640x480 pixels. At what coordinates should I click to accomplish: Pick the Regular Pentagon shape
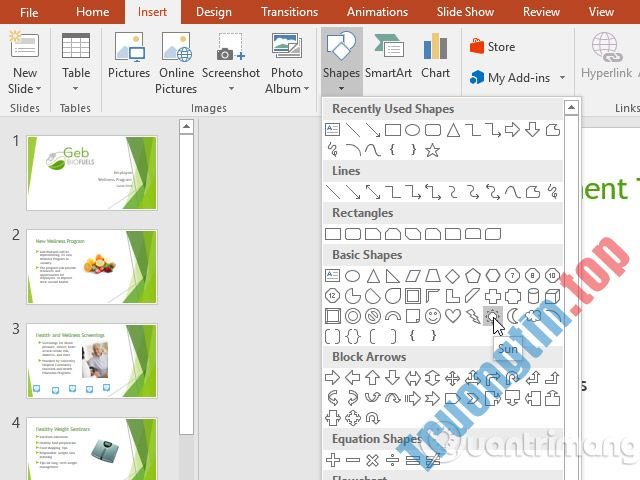click(473, 276)
